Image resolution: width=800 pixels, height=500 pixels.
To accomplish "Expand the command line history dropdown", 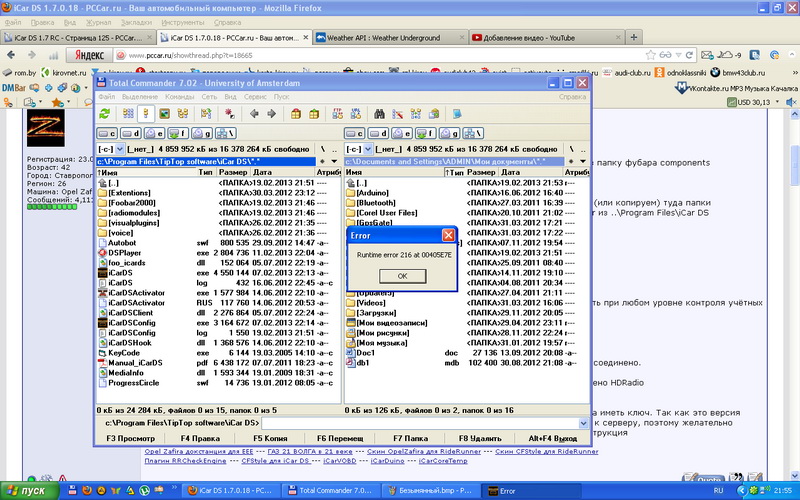I will coord(583,424).
